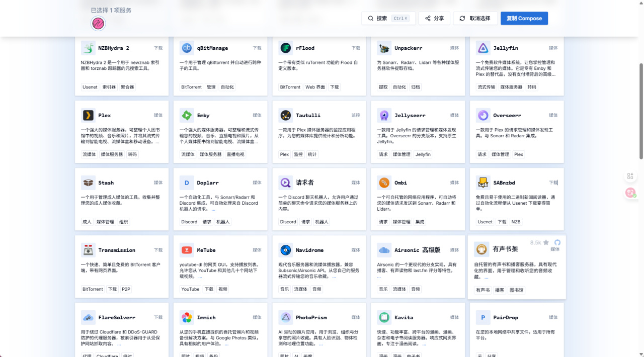Click the 成人 tag on Stash card
This screenshot has height=357, width=644.
[x=87, y=222]
